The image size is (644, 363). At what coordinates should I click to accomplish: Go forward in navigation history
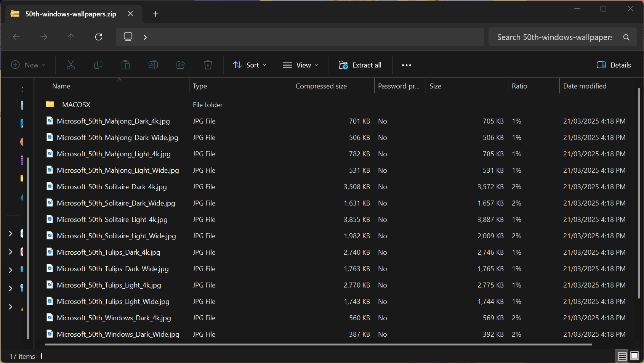tap(44, 37)
